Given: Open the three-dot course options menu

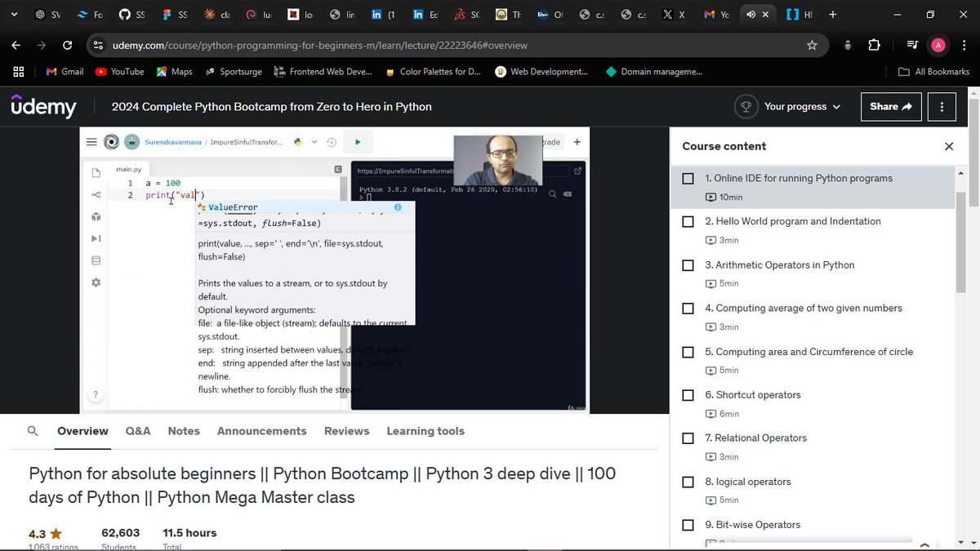Looking at the screenshot, I should click(942, 107).
